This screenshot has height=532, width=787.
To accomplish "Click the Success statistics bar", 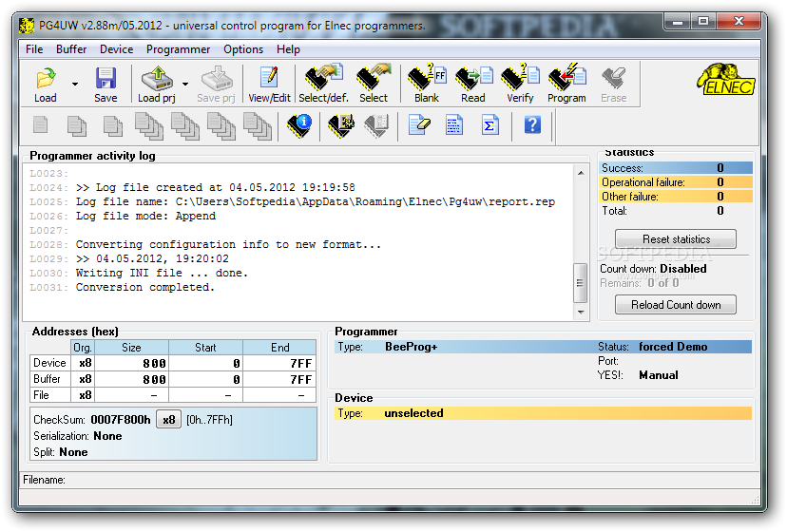I will click(676, 167).
